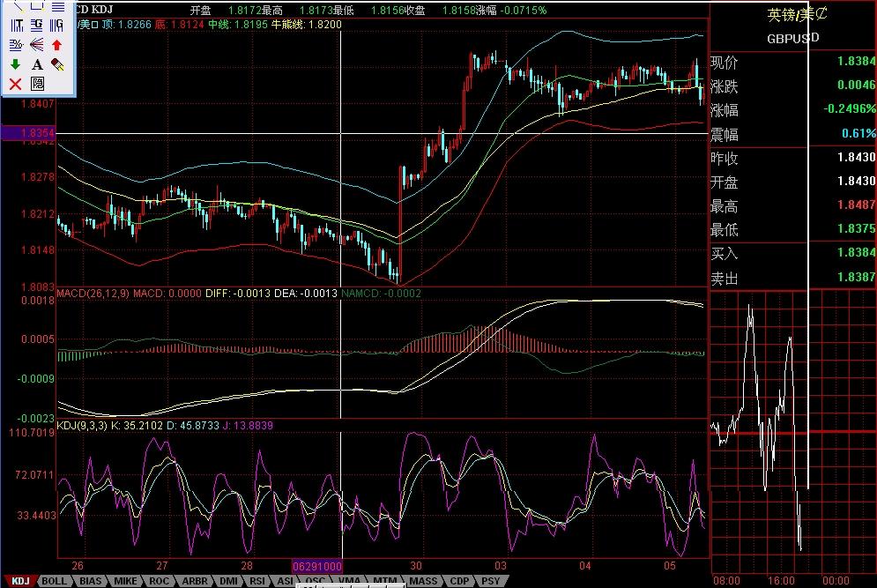877x588 pixels.
Task: Switch to the BOLL indicator tab
Action: pyautogui.click(x=55, y=581)
